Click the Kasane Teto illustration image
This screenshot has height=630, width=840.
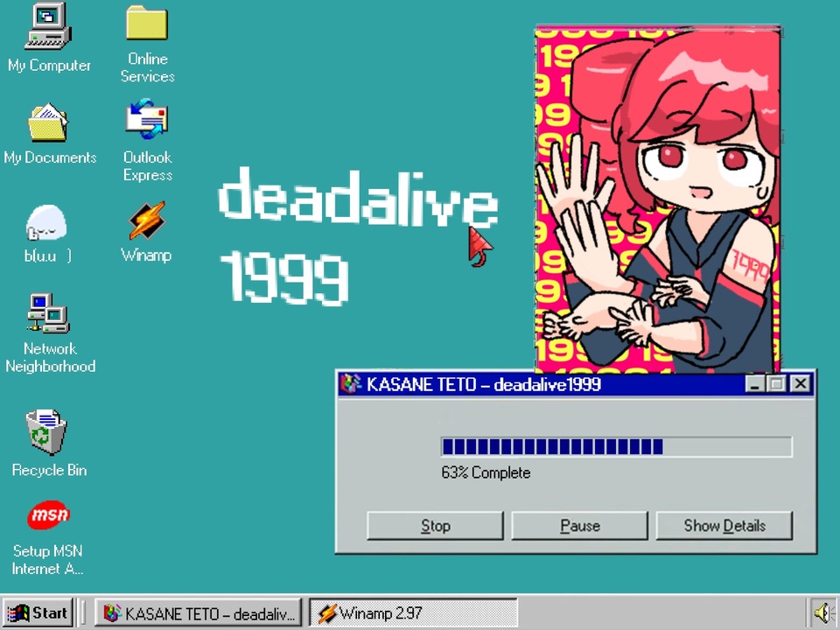click(658, 199)
